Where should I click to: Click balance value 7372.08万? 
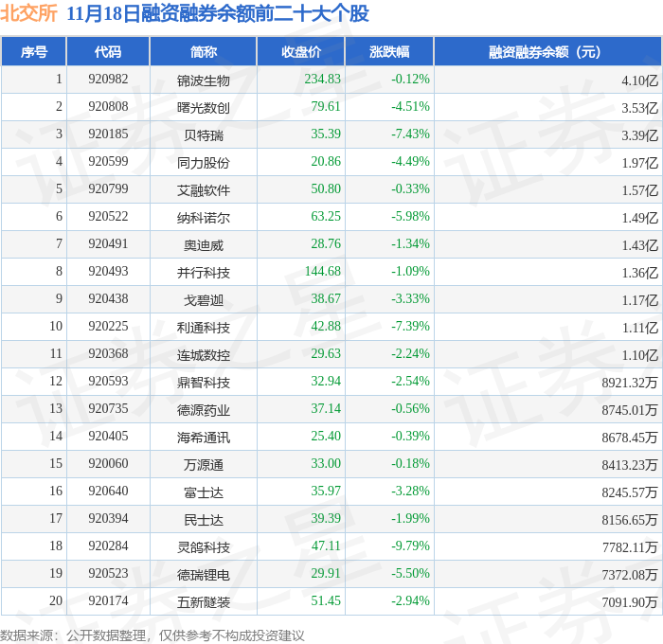point(630,575)
